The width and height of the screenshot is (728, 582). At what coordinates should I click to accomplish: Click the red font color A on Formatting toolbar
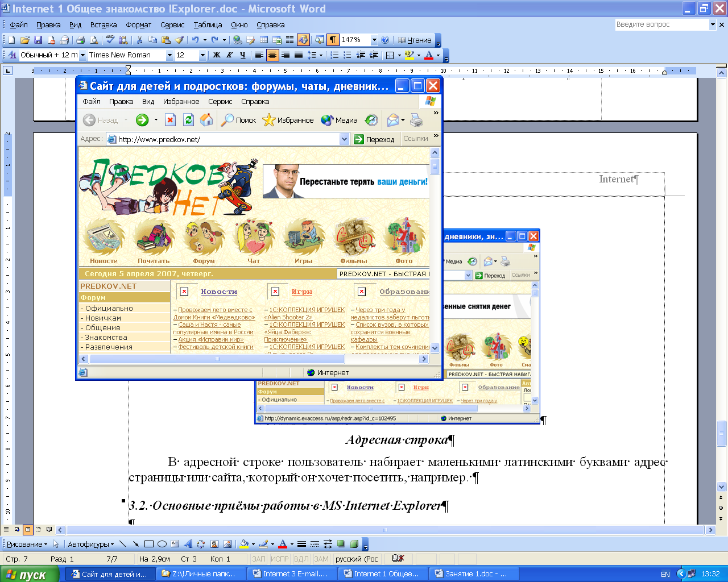pyautogui.click(x=429, y=55)
